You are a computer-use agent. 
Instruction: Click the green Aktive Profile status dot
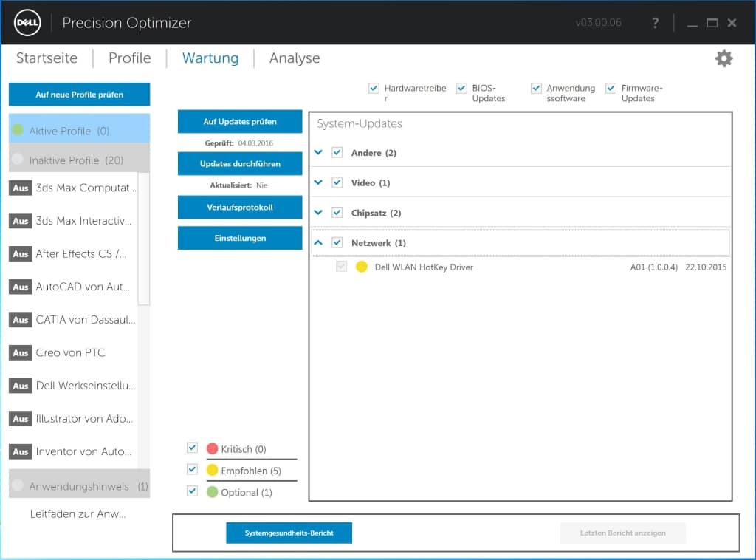tap(18, 130)
